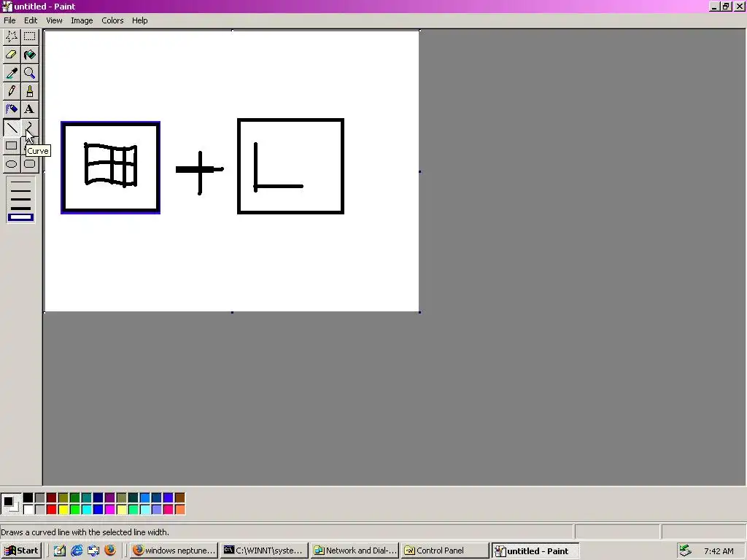Select the fourth line width option

pyautogui.click(x=20, y=208)
